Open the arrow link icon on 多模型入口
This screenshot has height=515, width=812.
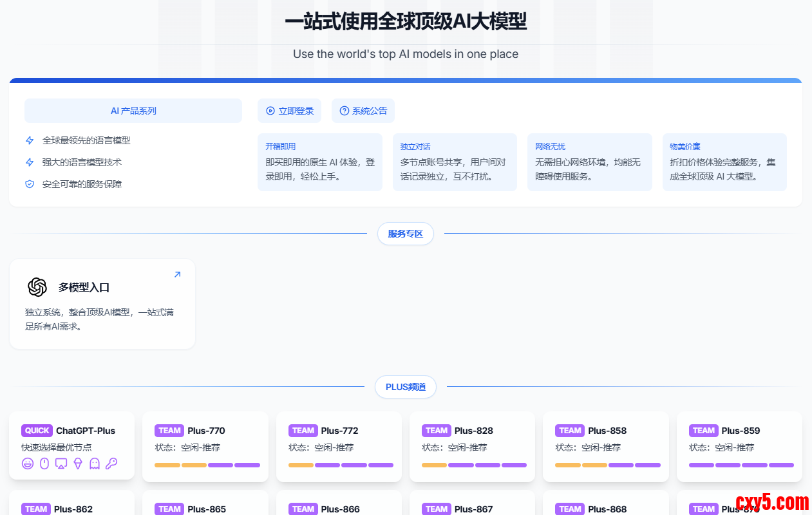coord(177,275)
